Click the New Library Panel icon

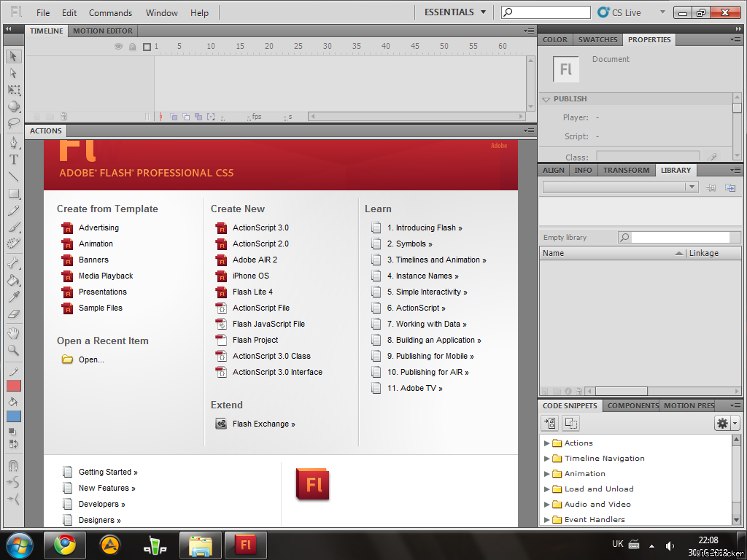coord(729,187)
